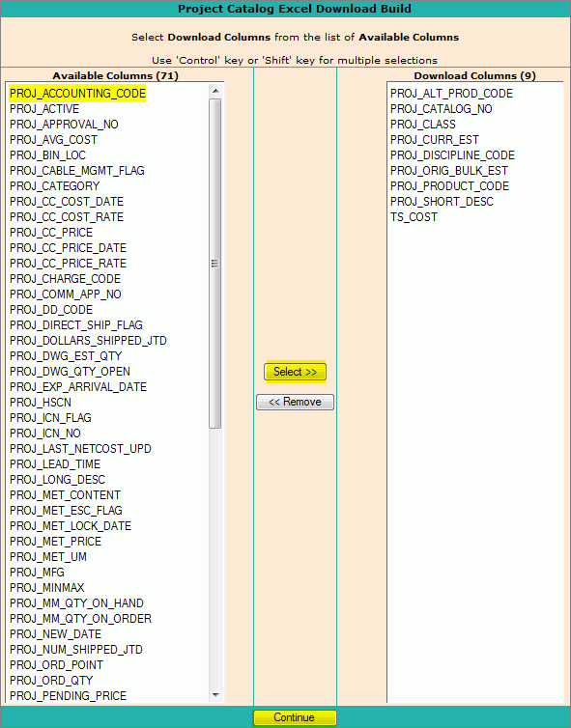
Task: Select PROJ_ACTIVE in the list
Action: point(44,109)
